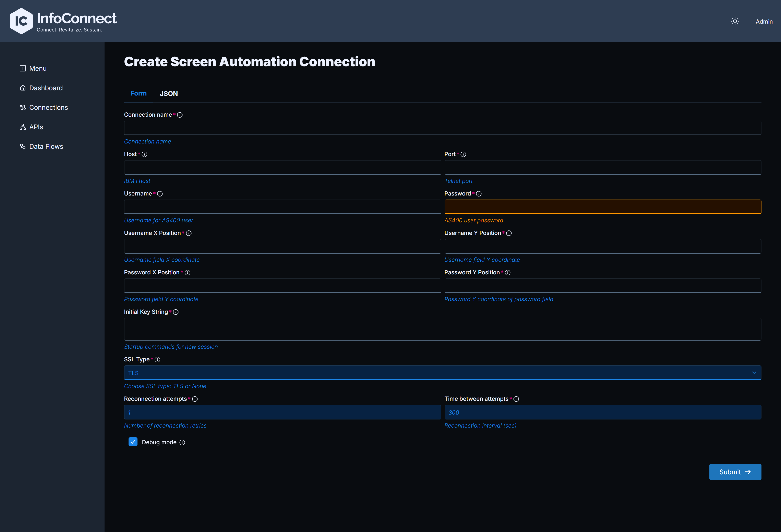Viewport: 781px width, 532px height.
Task: Open the info tooltip beside Connection name
Action: pyautogui.click(x=180, y=115)
